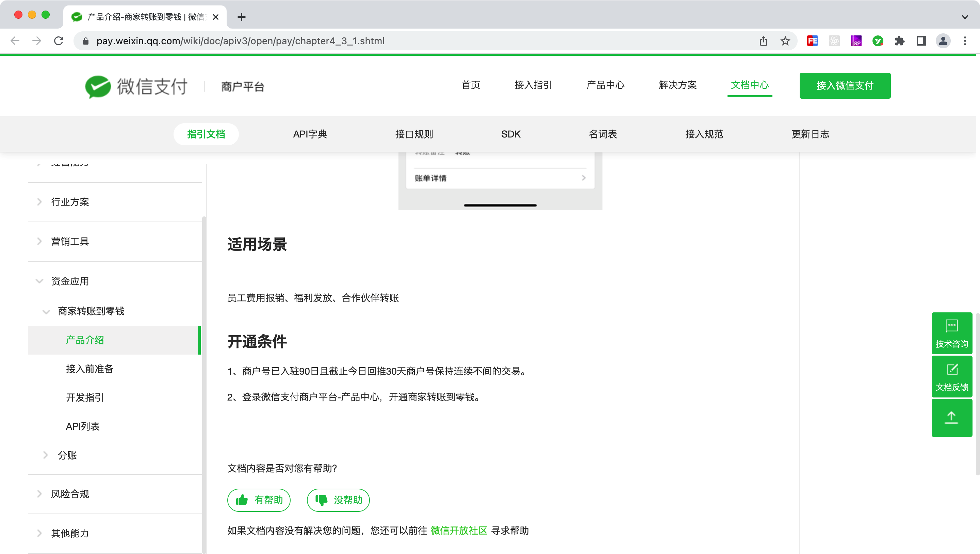Click the back-to-top arrow button
Screen dimensions: 980x554
pos(951,418)
